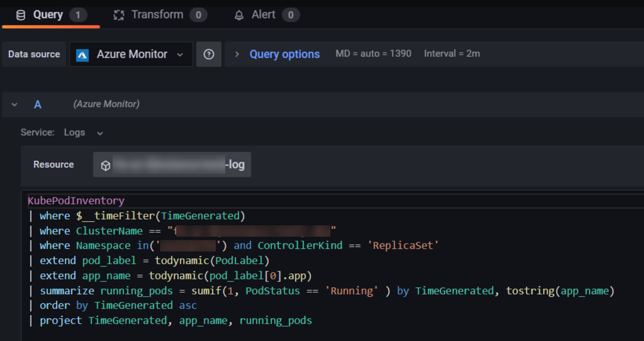The width and height of the screenshot is (644, 341).
Task: Click the Alert bell icon
Action: coord(239,15)
